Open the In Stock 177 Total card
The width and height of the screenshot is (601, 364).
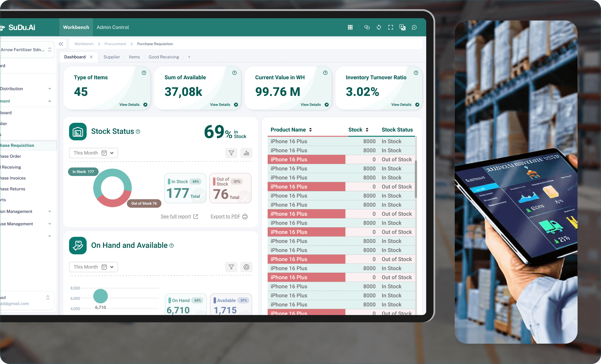pos(185,188)
